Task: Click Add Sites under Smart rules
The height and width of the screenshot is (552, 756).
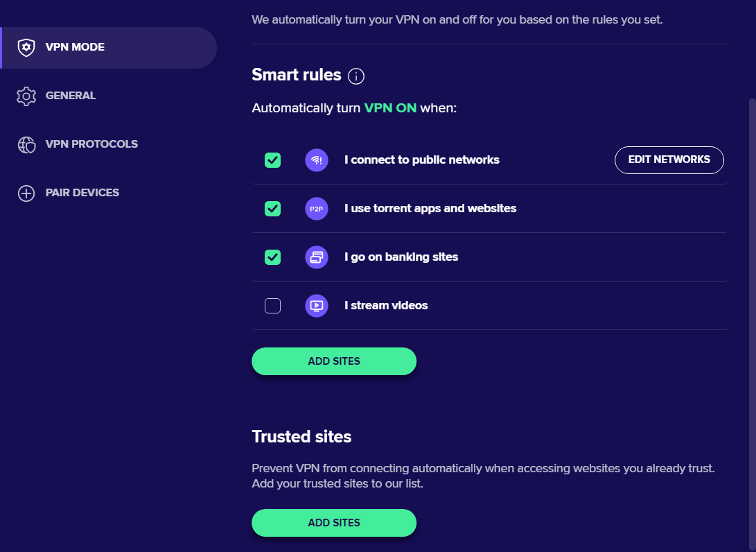Action: (334, 361)
